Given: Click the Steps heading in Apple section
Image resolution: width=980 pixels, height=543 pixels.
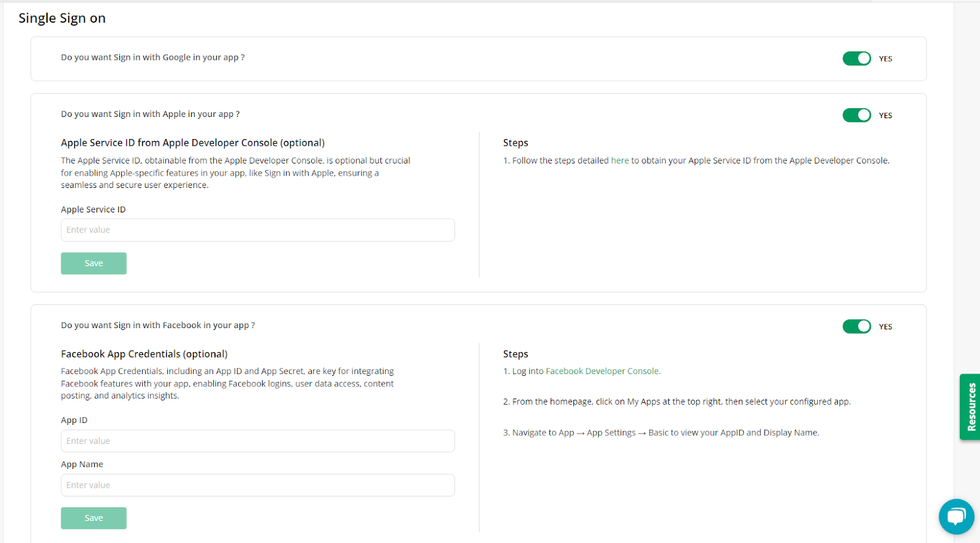Looking at the screenshot, I should [516, 143].
